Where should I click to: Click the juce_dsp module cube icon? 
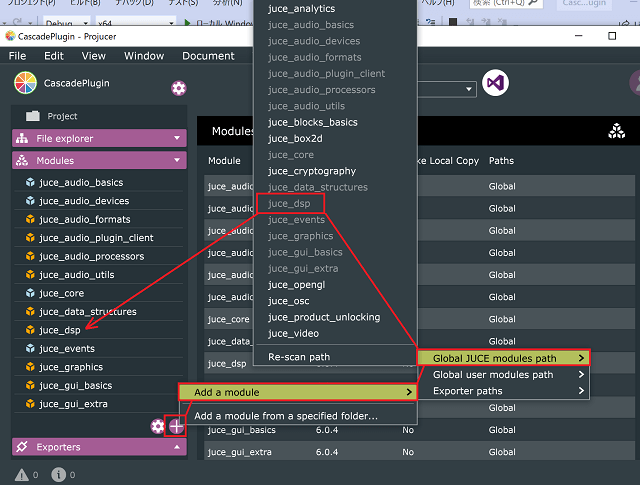click(30, 330)
